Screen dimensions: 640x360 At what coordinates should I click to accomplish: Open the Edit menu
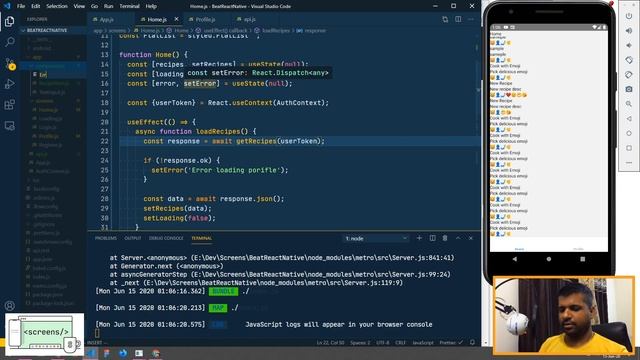coord(36,6)
